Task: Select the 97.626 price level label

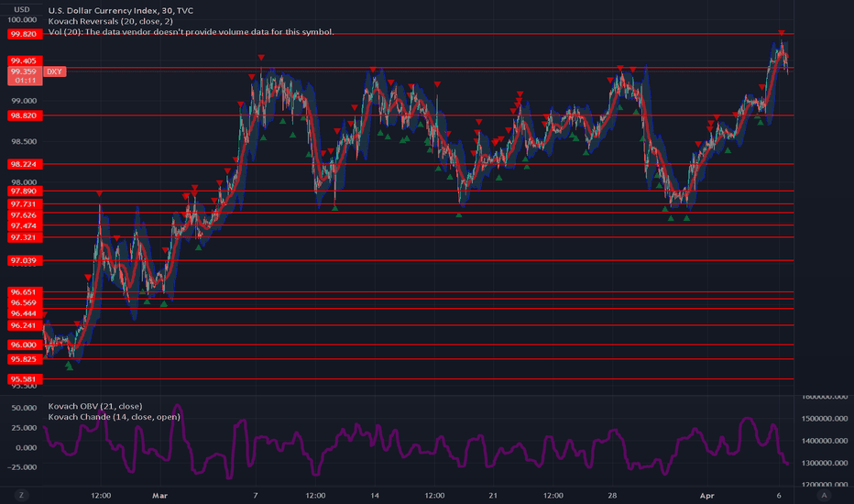Action: click(25, 215)
